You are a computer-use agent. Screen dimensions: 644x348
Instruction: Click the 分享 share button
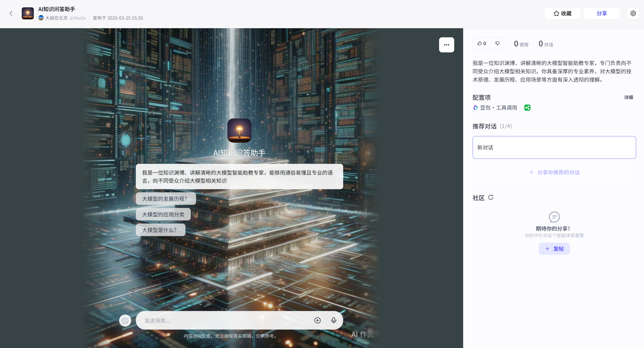(x=602, y=13)
